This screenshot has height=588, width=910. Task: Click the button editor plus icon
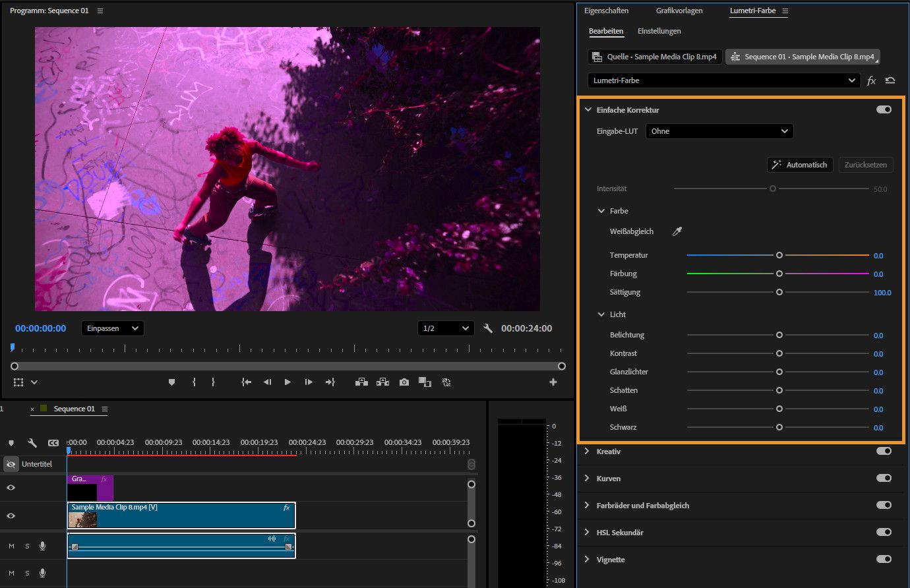(x=553, y=382)
